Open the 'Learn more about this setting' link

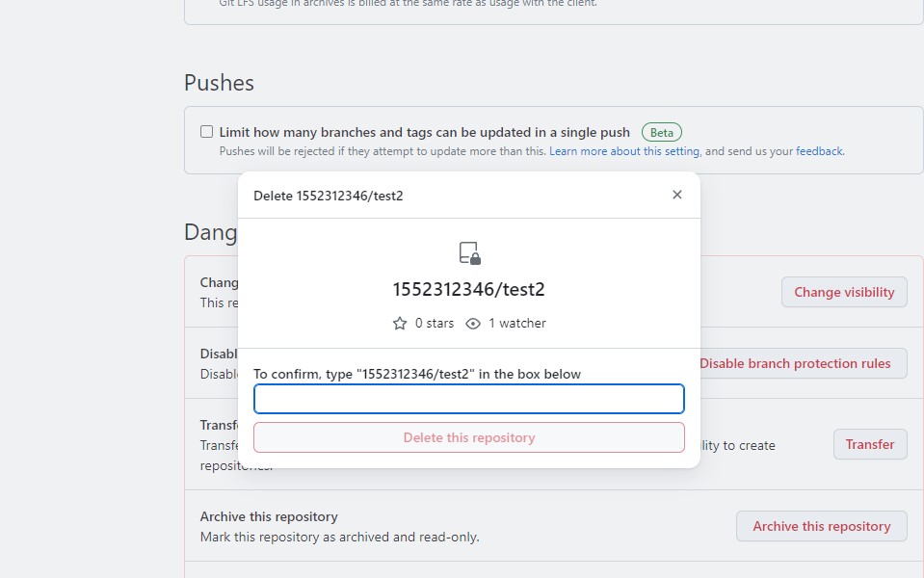tap(624, 151)
